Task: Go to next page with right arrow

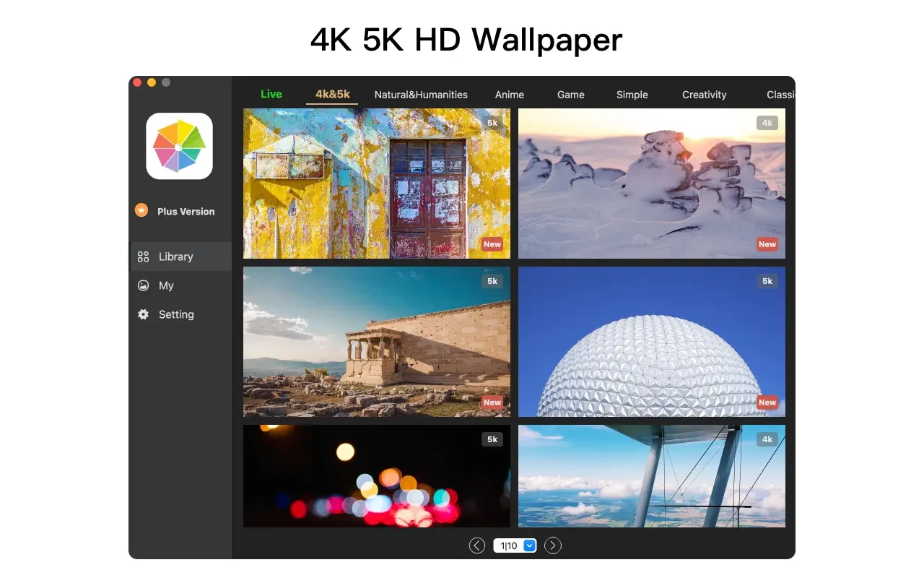Action: coord(553,545)
